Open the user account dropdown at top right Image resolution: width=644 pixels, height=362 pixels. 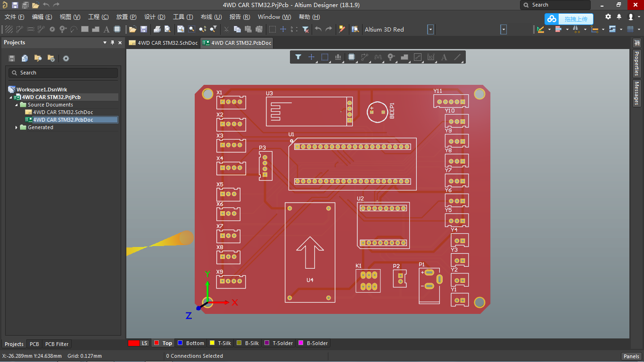click(x=638, y=16)
